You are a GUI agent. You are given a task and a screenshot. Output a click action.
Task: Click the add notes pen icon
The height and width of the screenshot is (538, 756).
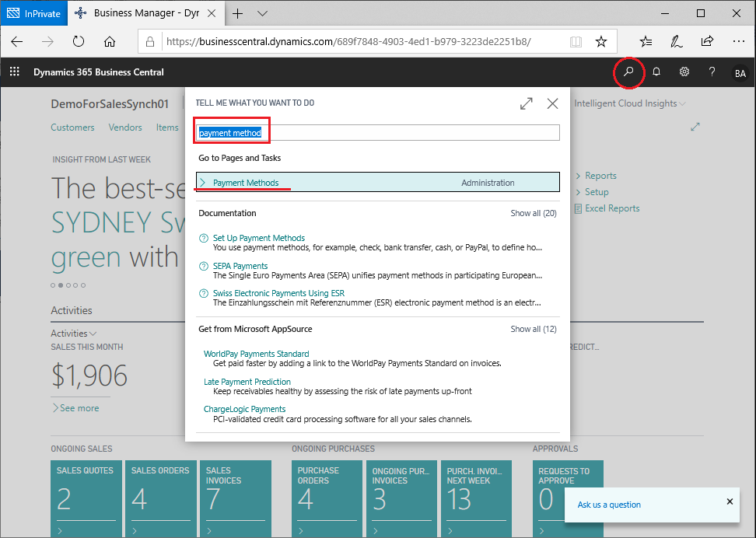(677, 42)
